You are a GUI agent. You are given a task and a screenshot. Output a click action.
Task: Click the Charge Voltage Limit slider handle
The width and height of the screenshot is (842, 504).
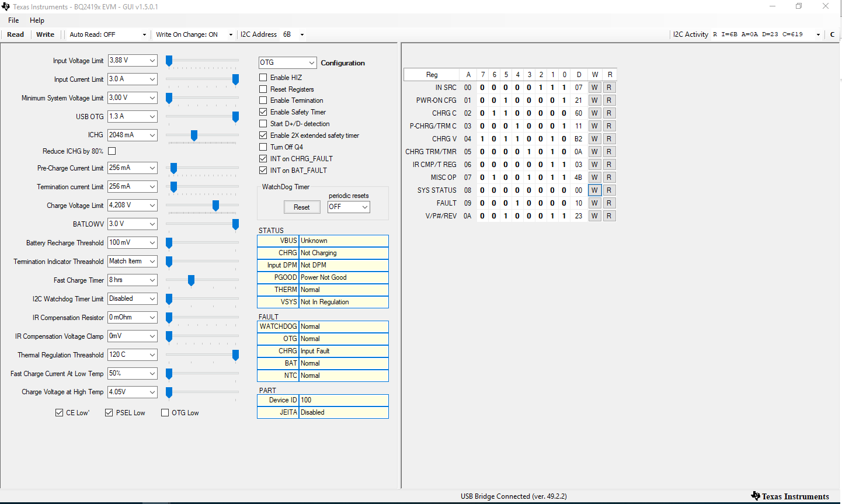tap(215, 206)
